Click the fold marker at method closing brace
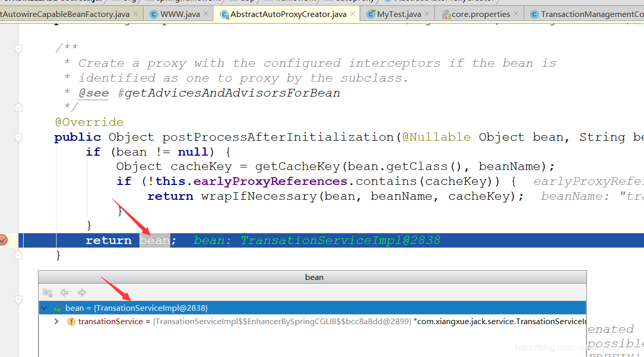 click(19, 254)
